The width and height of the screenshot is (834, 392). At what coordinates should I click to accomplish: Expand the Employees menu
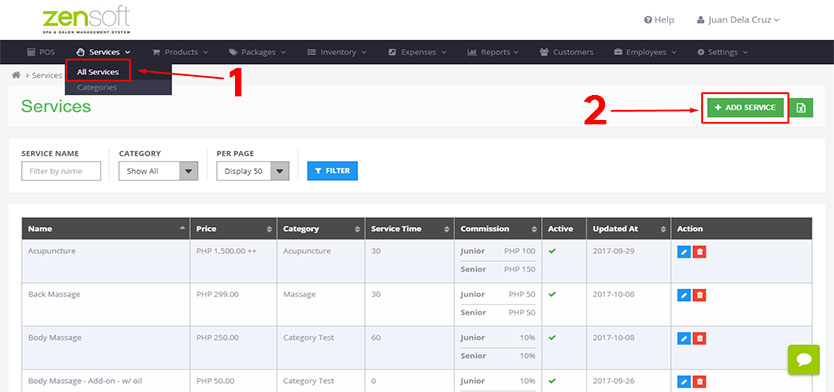[645, 52]
